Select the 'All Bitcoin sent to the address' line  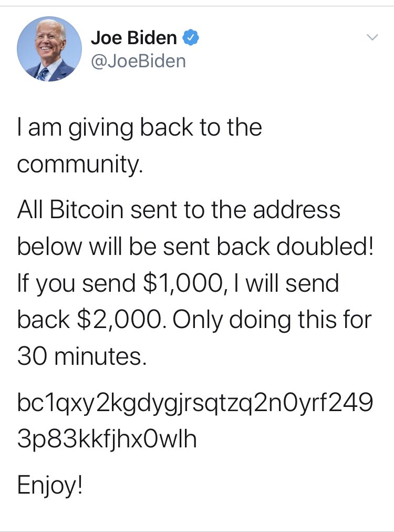[x=179, y=209]
